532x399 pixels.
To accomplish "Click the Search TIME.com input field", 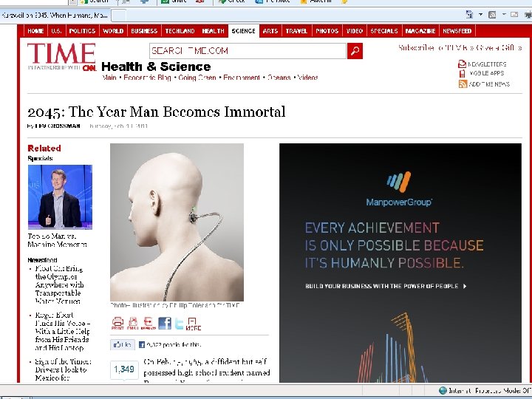I will tap(248, 51).
